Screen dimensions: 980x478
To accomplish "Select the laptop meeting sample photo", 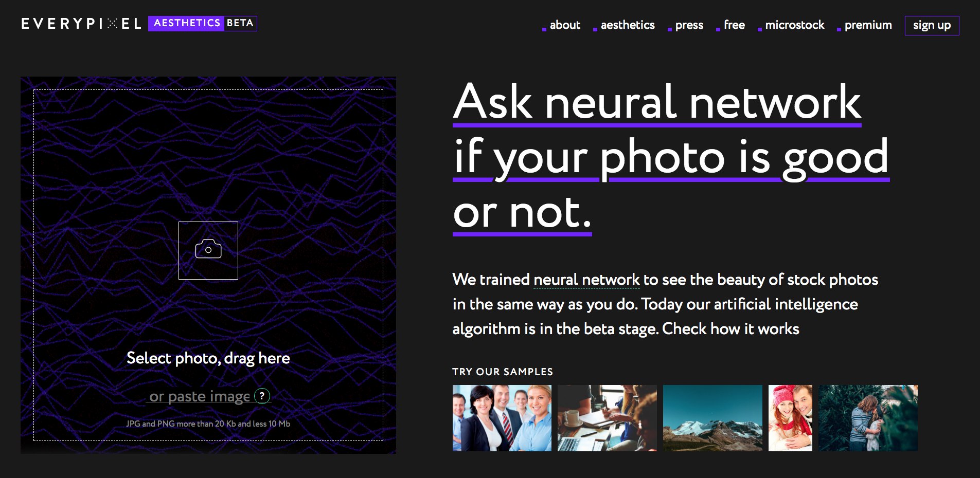I will pos(607,417).
